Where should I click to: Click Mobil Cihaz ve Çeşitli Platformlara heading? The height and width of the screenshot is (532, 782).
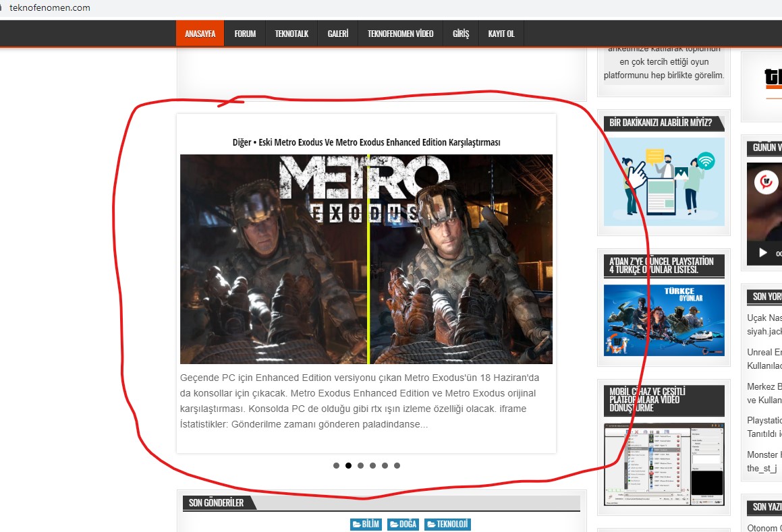coord(647,399)
